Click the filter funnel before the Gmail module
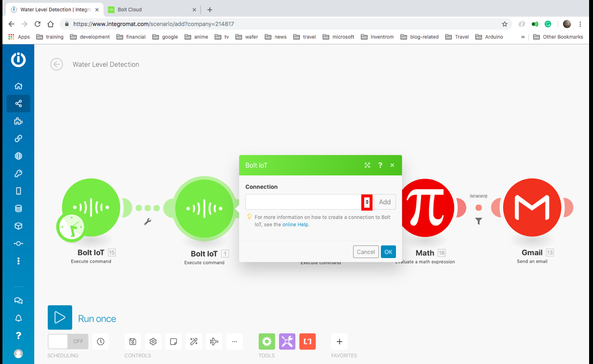593x364 pixels. 479,221
